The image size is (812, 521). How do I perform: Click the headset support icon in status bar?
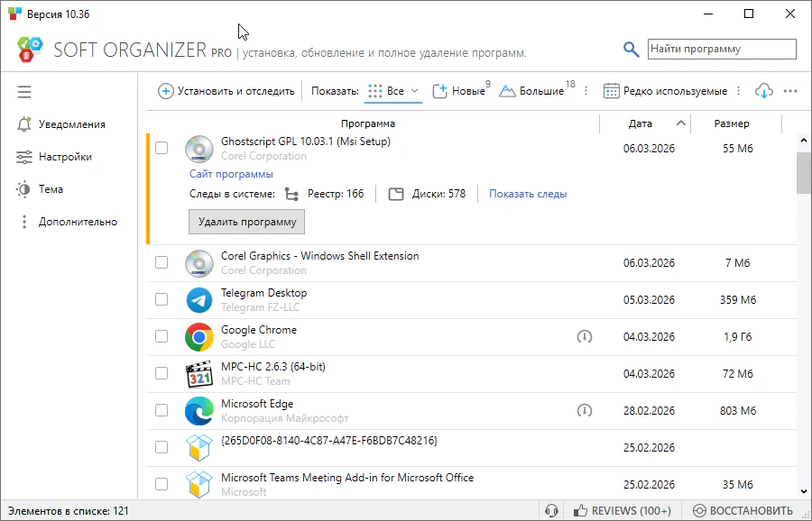(552, 511)
